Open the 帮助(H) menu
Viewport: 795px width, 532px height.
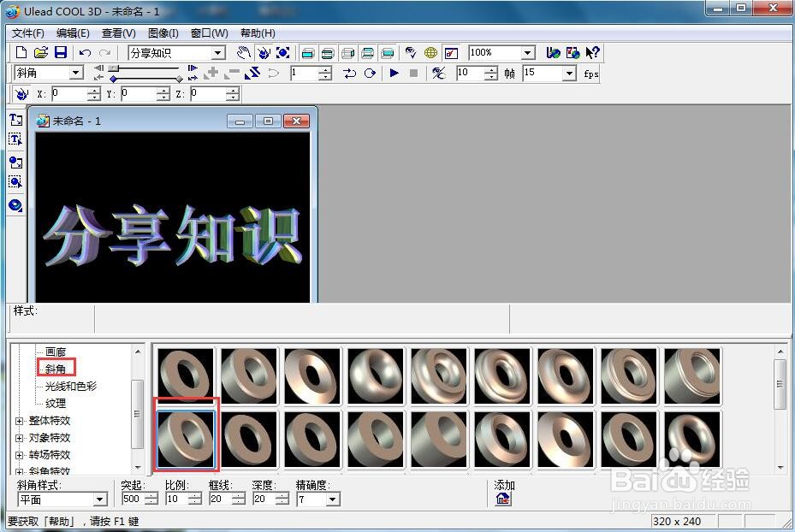point(258,33)
